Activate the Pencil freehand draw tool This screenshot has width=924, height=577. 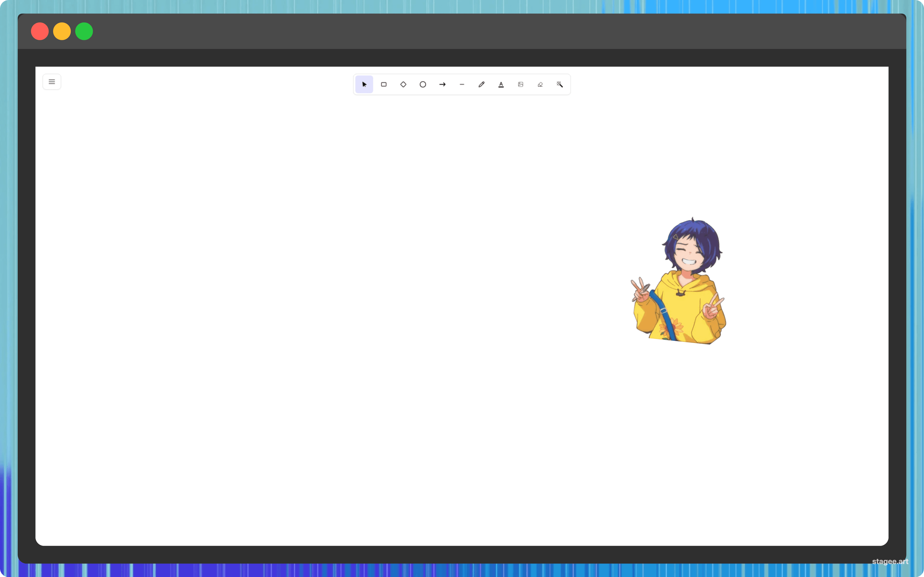[481, 84]
